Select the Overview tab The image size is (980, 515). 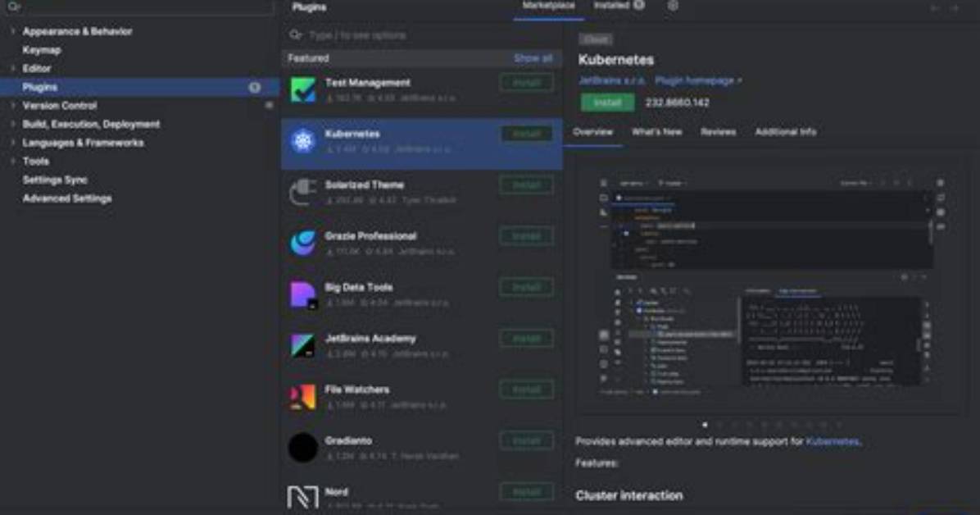pos(593,132)
